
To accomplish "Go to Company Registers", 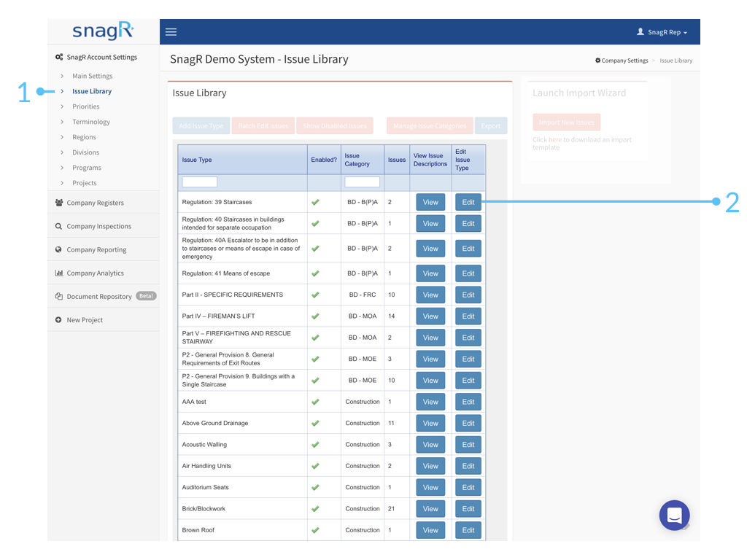I will click(x=96, y=203).
